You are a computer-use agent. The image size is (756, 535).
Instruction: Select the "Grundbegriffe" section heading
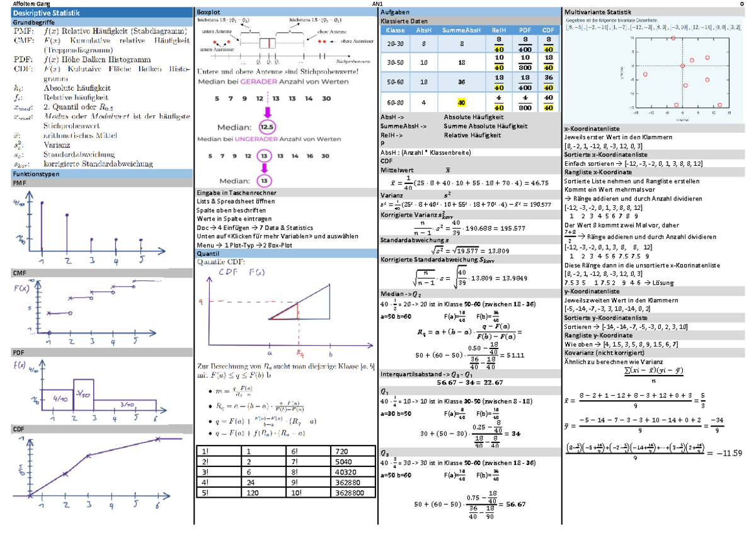click(x=33, y=22)
